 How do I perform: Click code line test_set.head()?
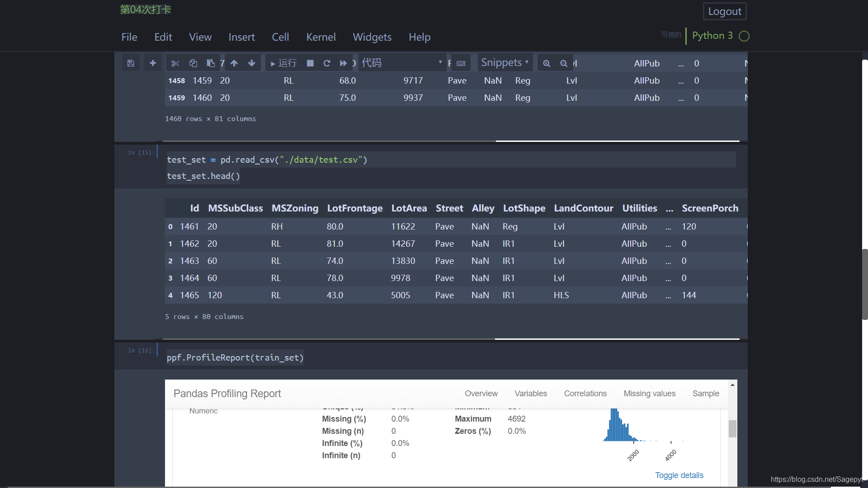click(203, 176)
